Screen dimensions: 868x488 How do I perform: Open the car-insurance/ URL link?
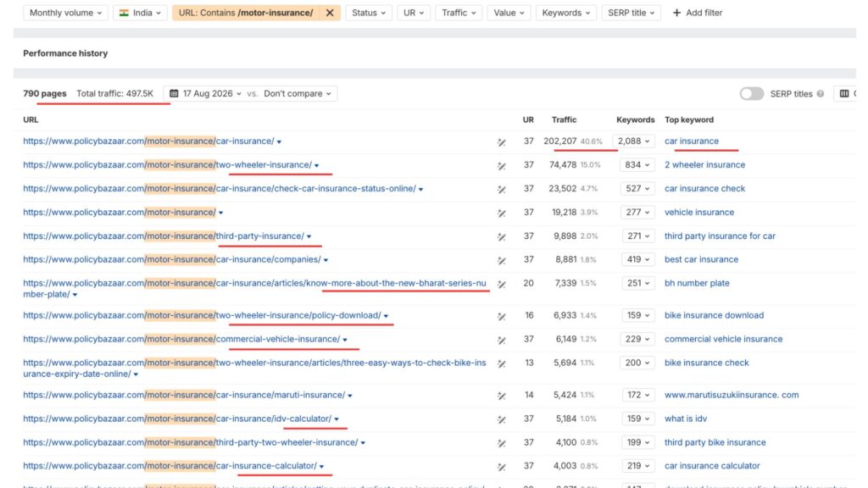tap(148, 141)
